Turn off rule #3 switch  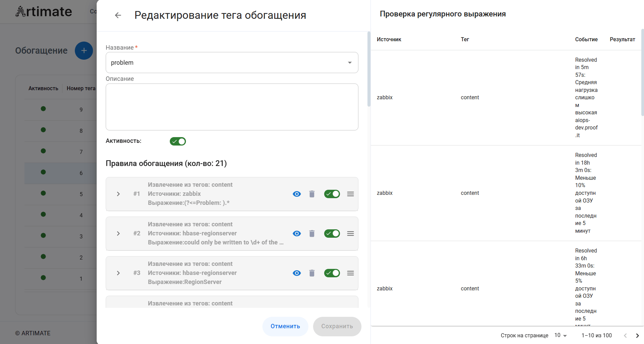tap(332, 273)
